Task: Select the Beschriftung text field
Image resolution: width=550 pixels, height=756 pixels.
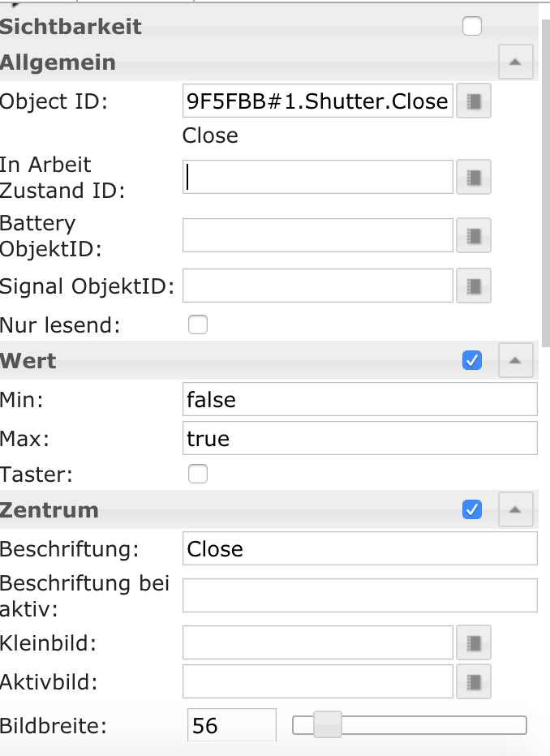Action: [x=360, y=548]
